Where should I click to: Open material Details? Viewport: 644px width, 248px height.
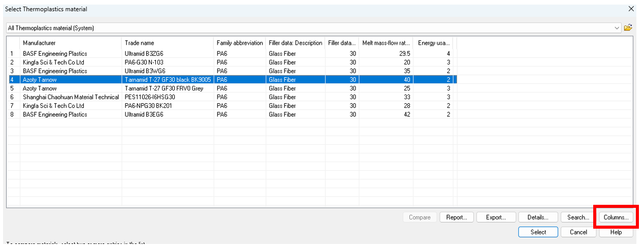[538, 218]
